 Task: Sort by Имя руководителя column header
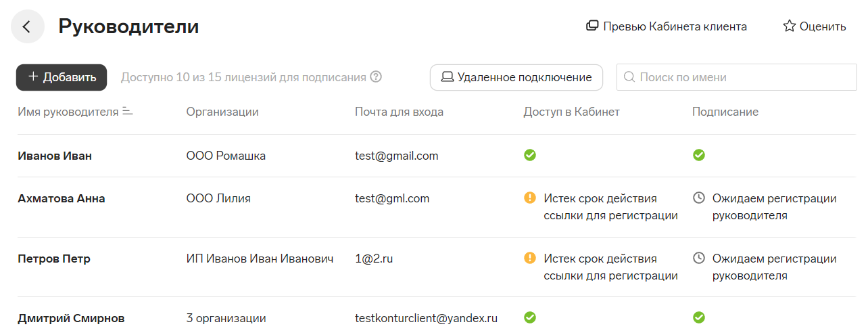point(68,112)
